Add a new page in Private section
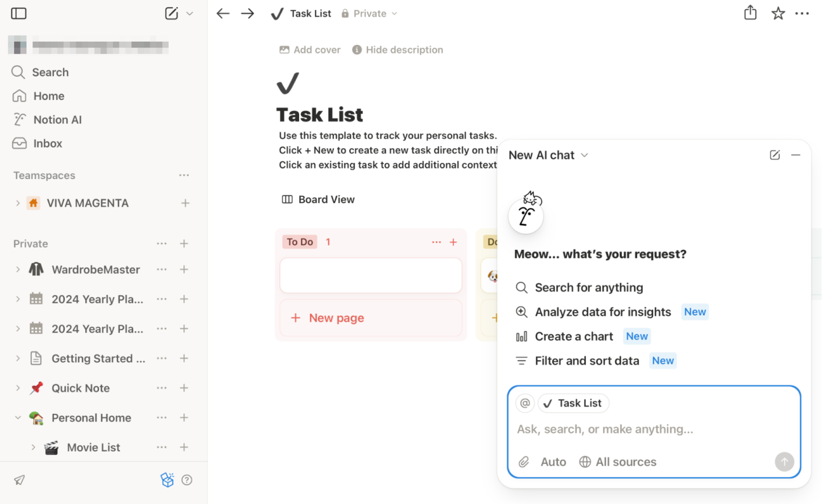 184,244
